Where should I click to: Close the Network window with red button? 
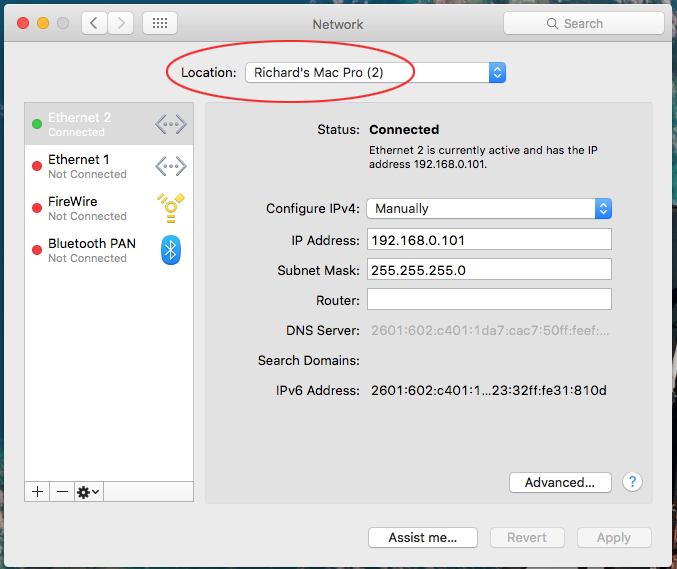point(23,23)
